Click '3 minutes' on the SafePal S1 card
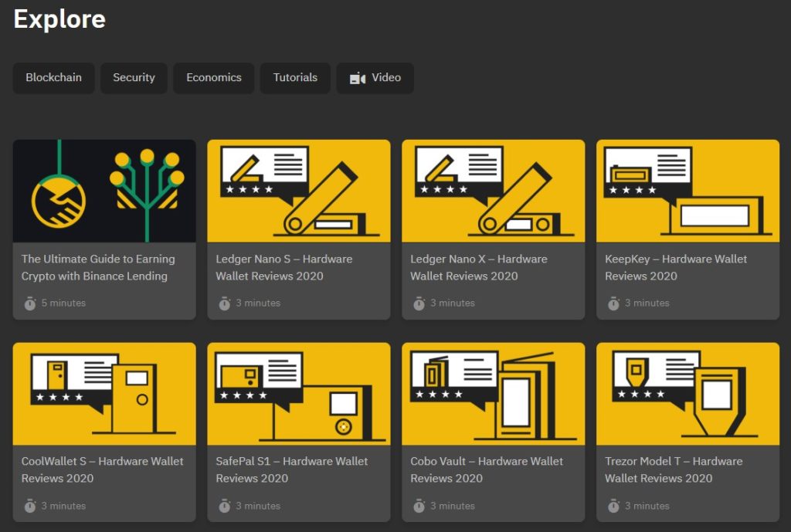Viewport: 791px width, 532px height. coord(258,506)
